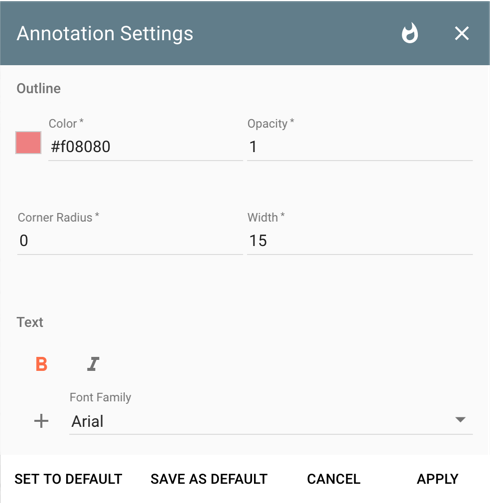Click the flame icon in the header
Viewport: 491px width, 503px height.
[410, 33]
